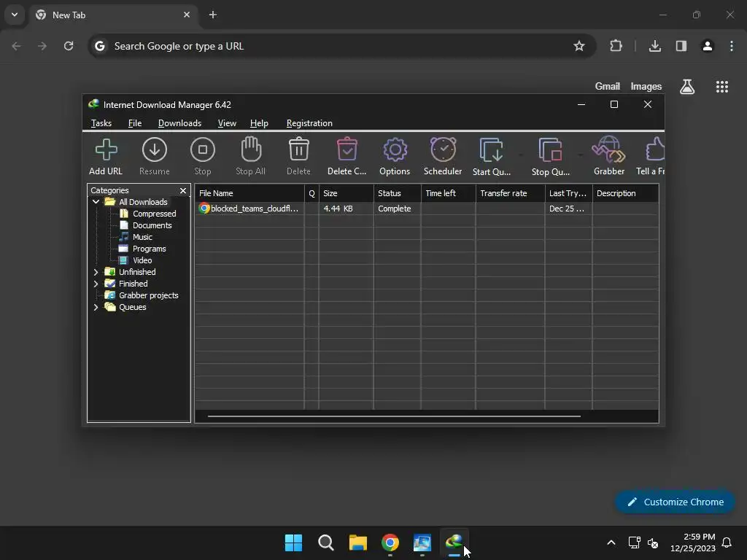Viewport: 747px width, 560px height.
Task: Open IDM Options gear icon
Action: coord(395,150)
